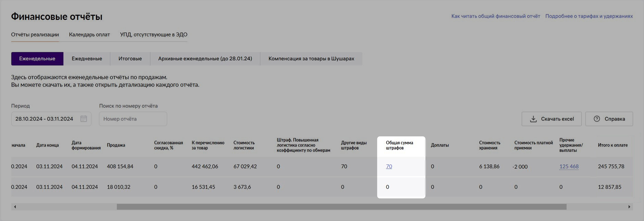Click the paid acceptance value -2 000
Image resolution: width=644 pixels, height=221 pixels.
(x=520, y=167)
